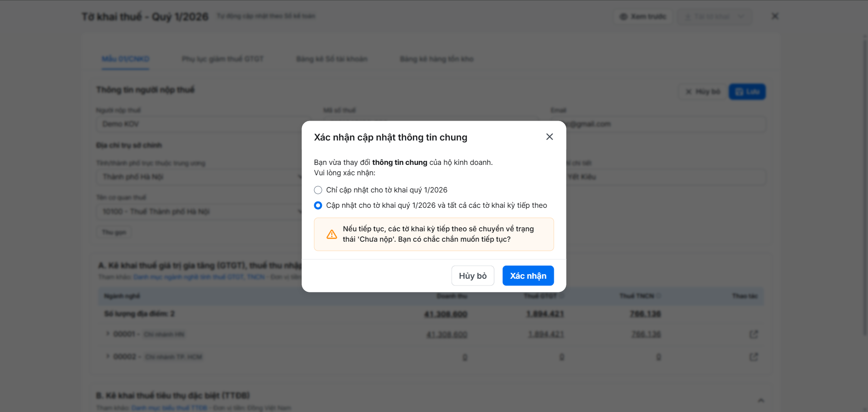Switch to Phụ lục giảm thuế GTGT tab
The width and height of the screenshot is (868, 412).
point(222,59)
